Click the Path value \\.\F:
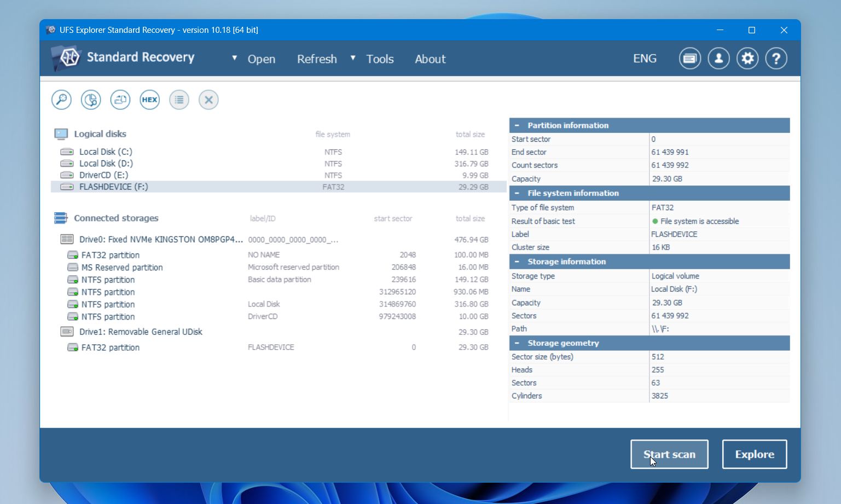Image resolution: width=841 pixels, height=504 pixels. [660, 329]
